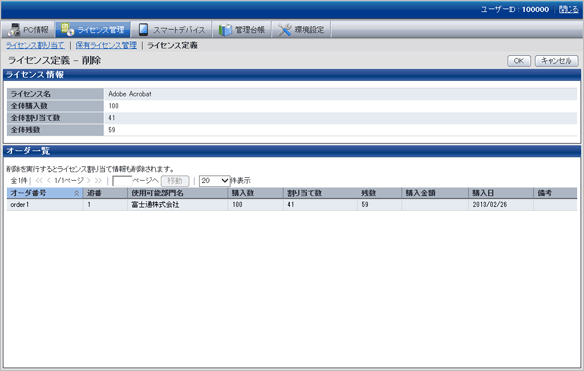Switch to the スマートデバイス tab
This screenshot has height=371, width=584.
[x=171, y=29]
